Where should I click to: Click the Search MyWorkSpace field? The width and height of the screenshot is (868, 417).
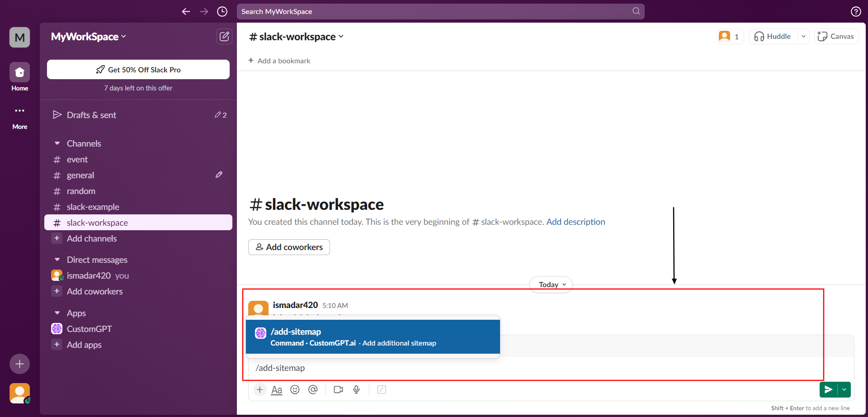440,11
